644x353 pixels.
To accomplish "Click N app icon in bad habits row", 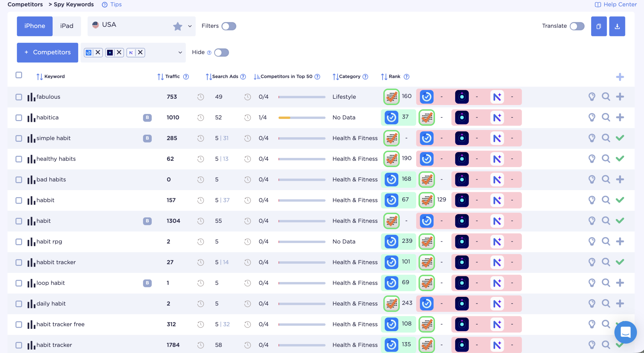I will (x=497, y=180).
